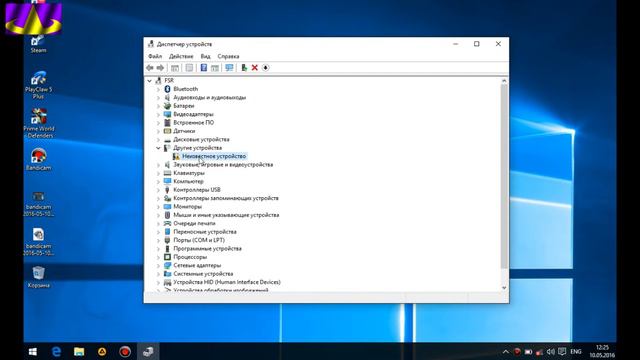
Task: Click the Back arrow in Device Manager toolbar
Action: point(150,68)
